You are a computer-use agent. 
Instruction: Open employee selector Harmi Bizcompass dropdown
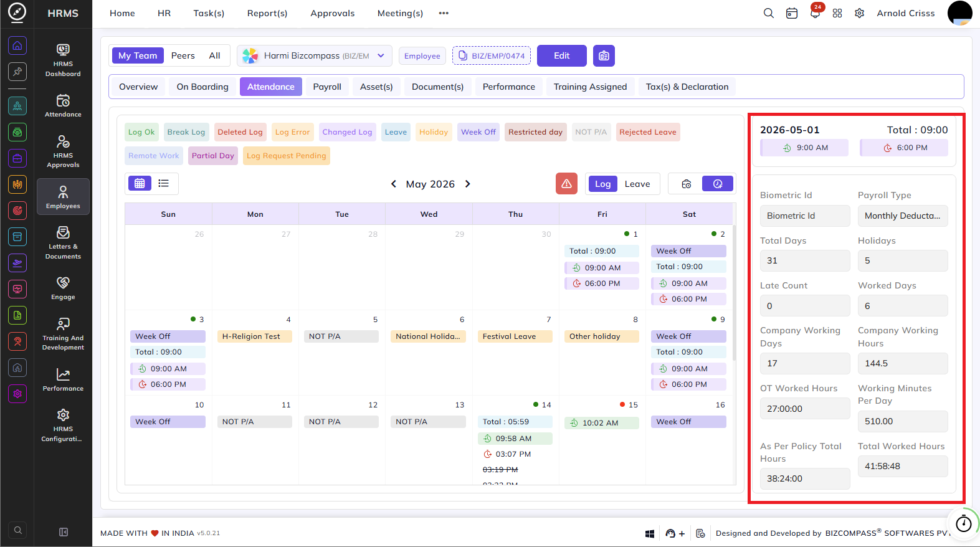315,55
